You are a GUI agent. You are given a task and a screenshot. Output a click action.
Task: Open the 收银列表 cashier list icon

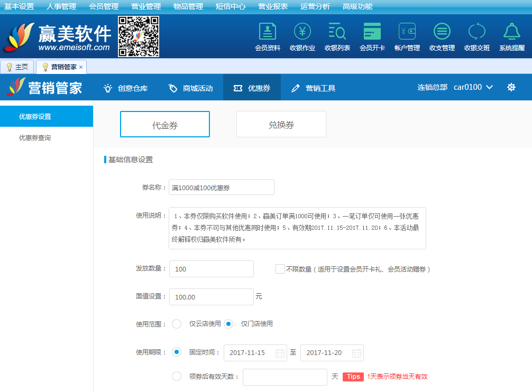337,32
